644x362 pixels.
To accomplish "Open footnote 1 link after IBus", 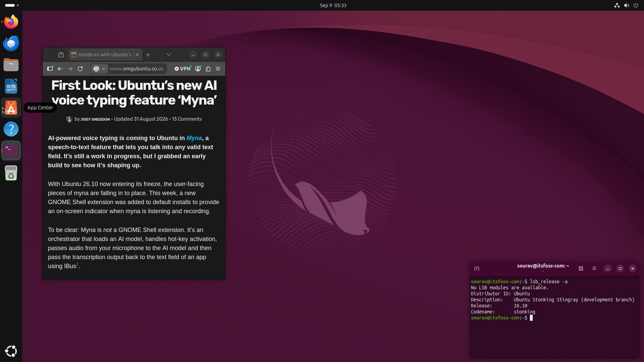I will [x=77, y=264].
